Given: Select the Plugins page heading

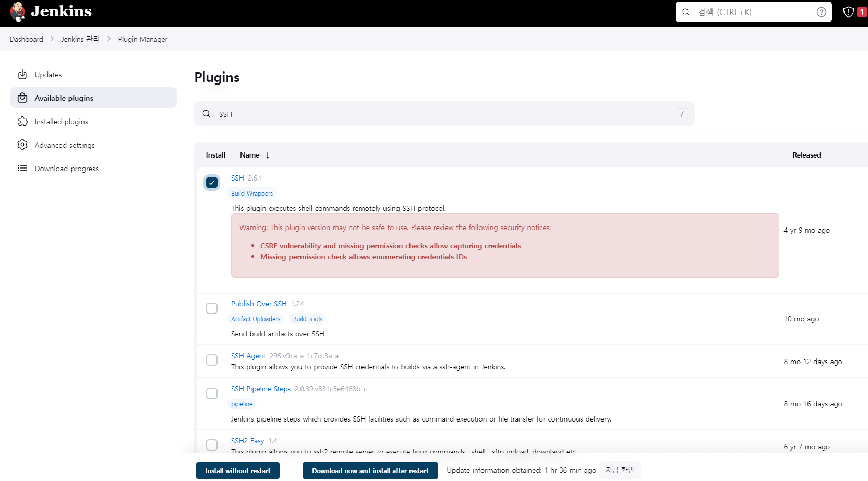Looking at the screenshot, I should (217, 78).
